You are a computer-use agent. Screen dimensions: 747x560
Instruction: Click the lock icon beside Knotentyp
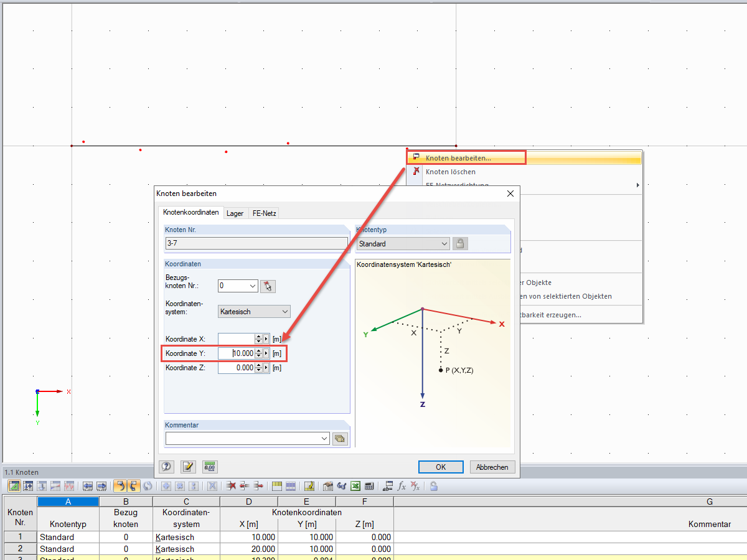pyautogui.click(x=460, y=244)
